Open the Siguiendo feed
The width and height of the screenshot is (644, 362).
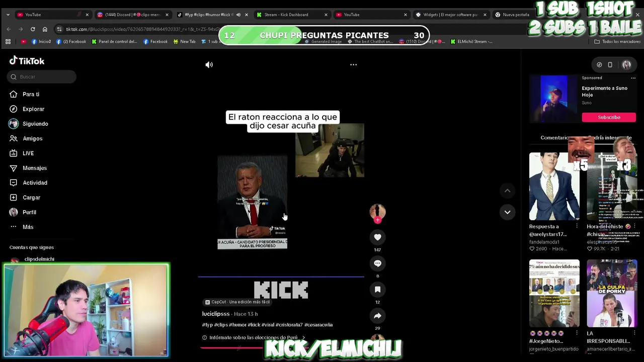(35, 124)
